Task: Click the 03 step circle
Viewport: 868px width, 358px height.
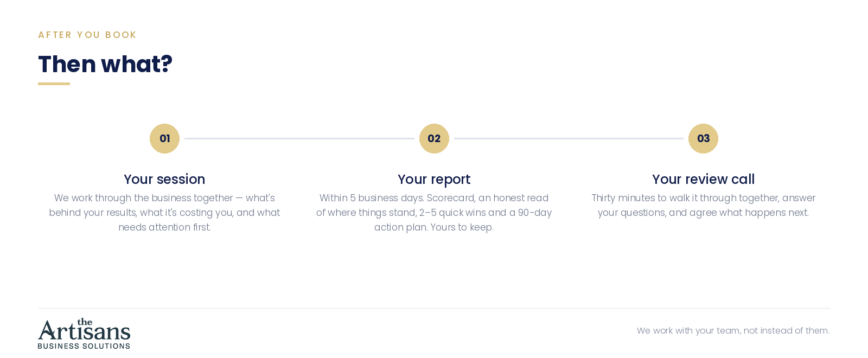Action: click(x=703, y=138)
